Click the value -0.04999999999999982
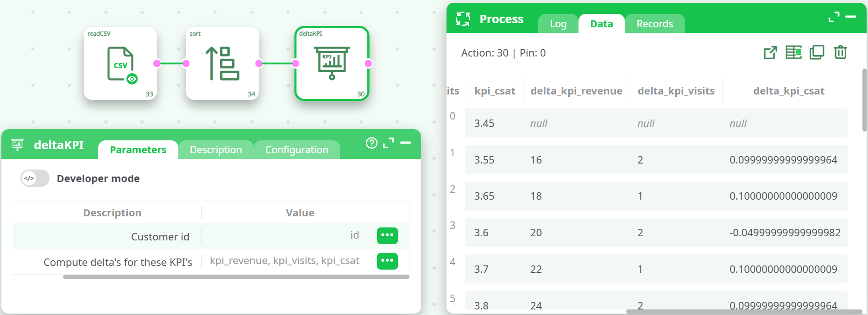 coord(785,233)
